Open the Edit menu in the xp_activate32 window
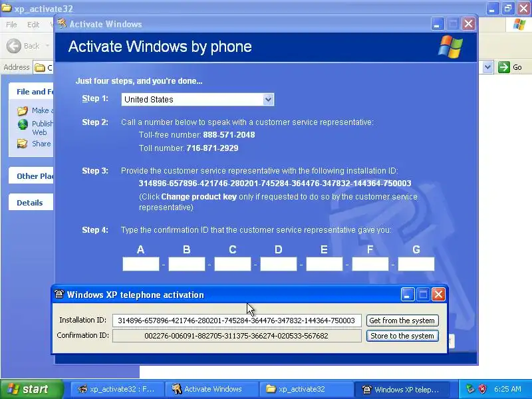The width and height of the screenshot is (532, 399). pyautogui.click(x=33, y=25)
